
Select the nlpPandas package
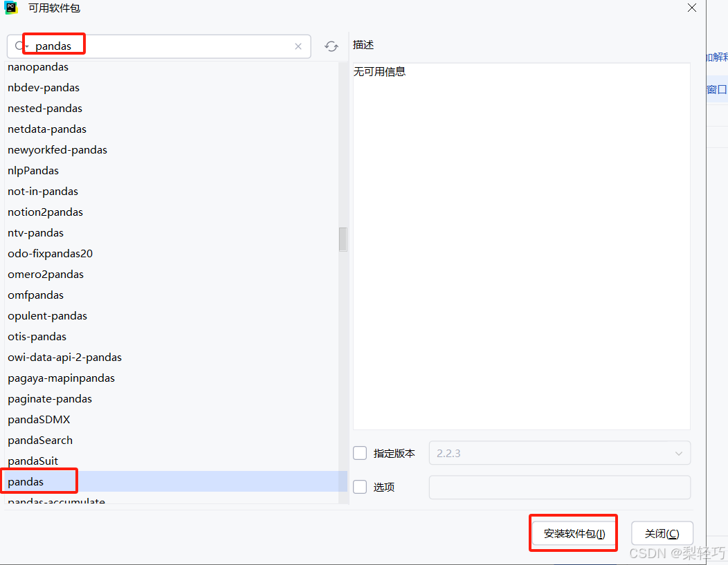click(x=172, y=171)
